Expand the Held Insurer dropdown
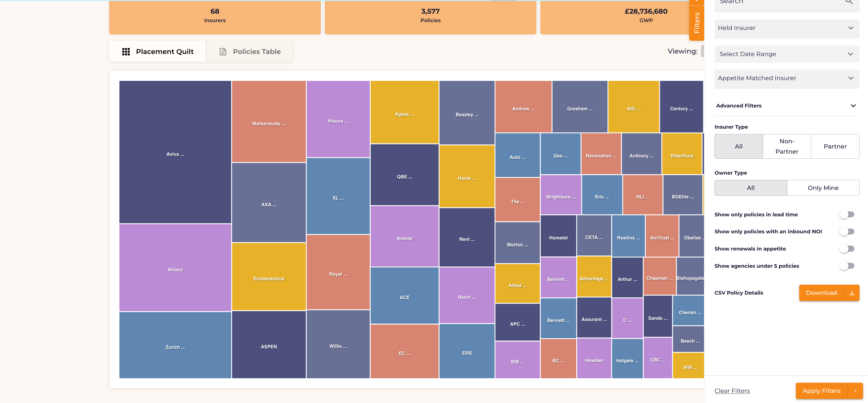Image resolution: width=868 pixels, height=403 pixels. [786, 27]
